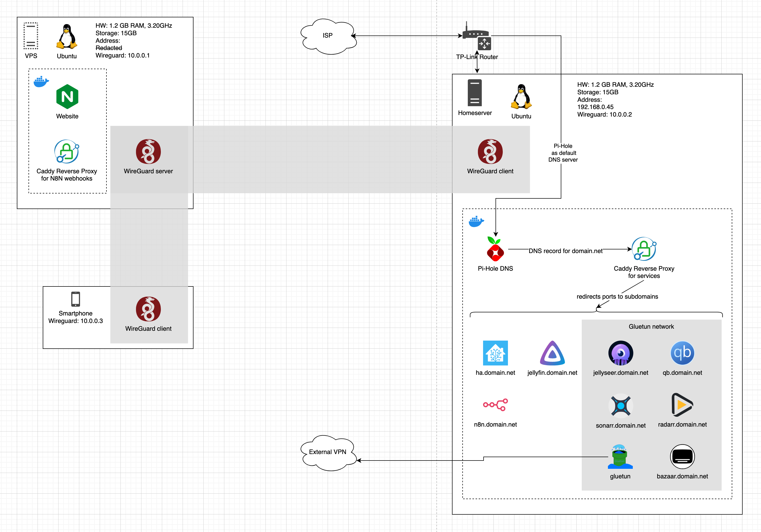Image resolution: width=761 pixels, height=532 pixels.
Task: Click the Homeserver tower icon
Action: pos(475,93)
